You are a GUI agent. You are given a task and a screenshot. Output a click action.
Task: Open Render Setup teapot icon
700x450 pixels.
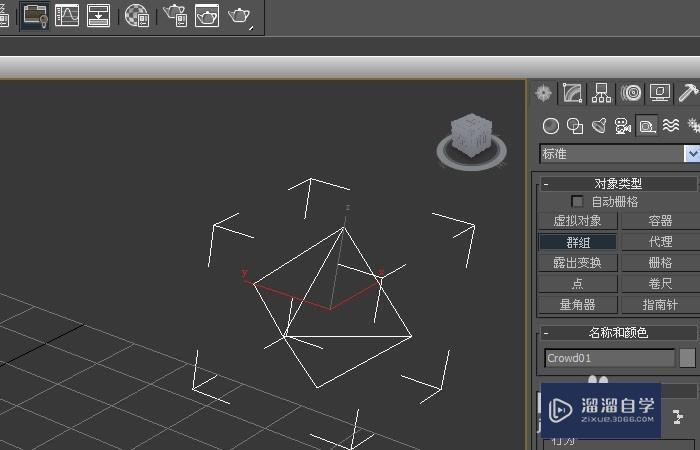[x=175, y=15]
